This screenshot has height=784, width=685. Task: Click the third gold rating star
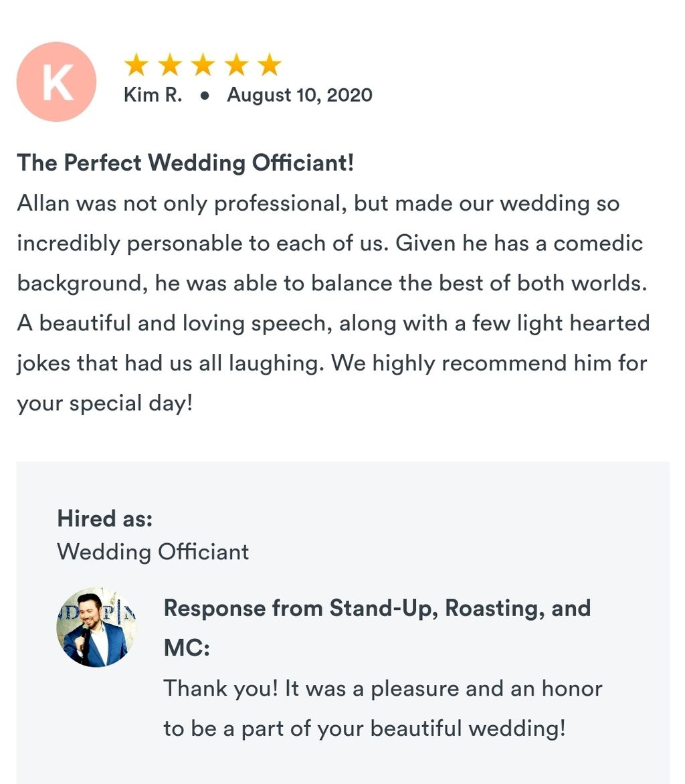pyautogui.click(x=203, y=64)
